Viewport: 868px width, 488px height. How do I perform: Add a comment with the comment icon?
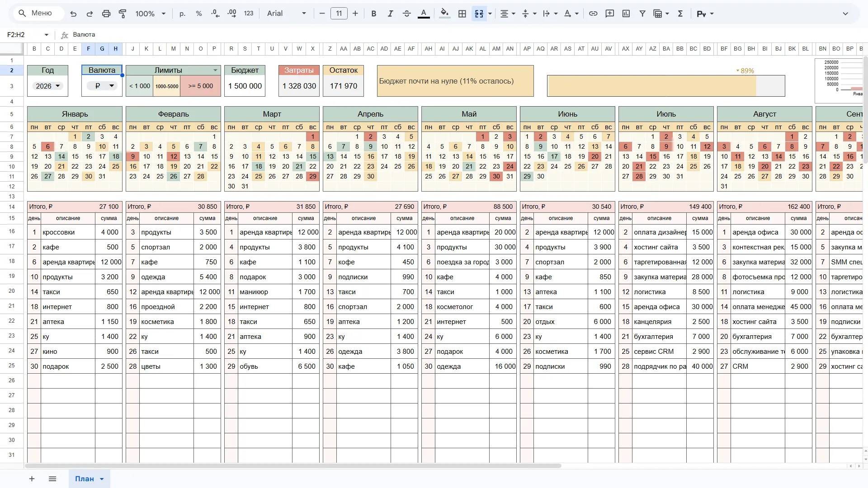tap(610, 14)
